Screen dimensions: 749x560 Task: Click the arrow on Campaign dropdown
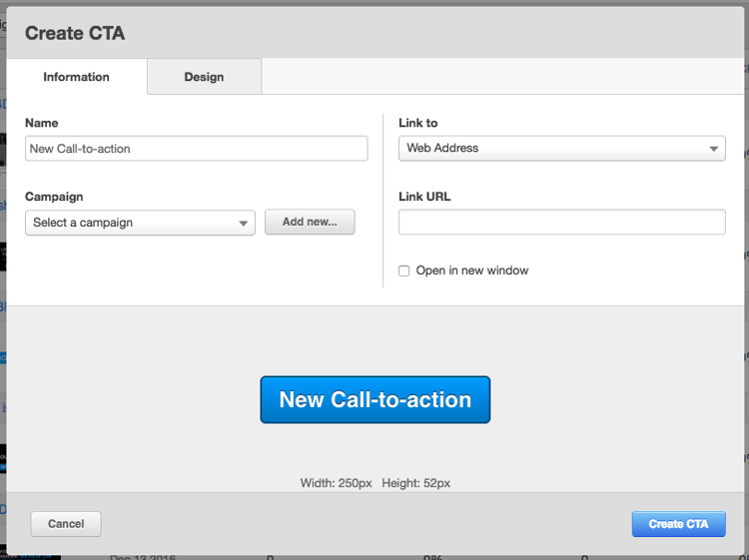point(244,224)
